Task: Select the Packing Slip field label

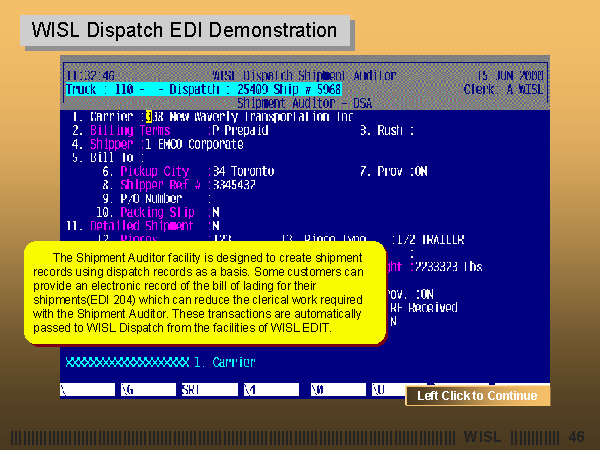Action: click(x=158, y=212)
